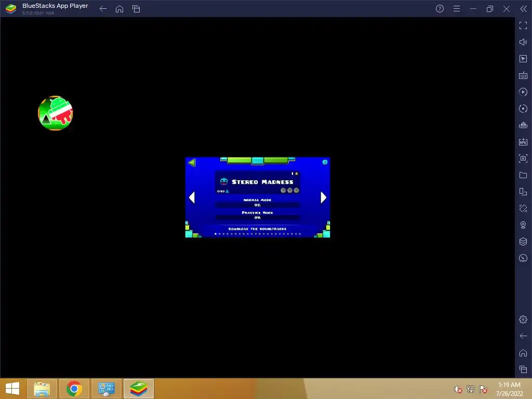The image size is (532, 399).
Task: Open BlueStacks settings gear in sidebar
Action: click(523, 320)
